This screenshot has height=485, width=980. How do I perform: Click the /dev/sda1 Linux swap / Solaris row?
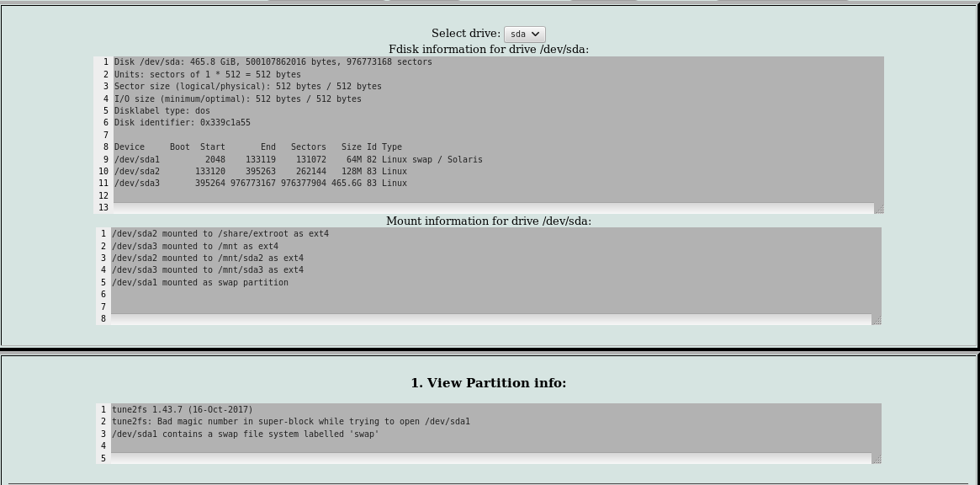298,160
